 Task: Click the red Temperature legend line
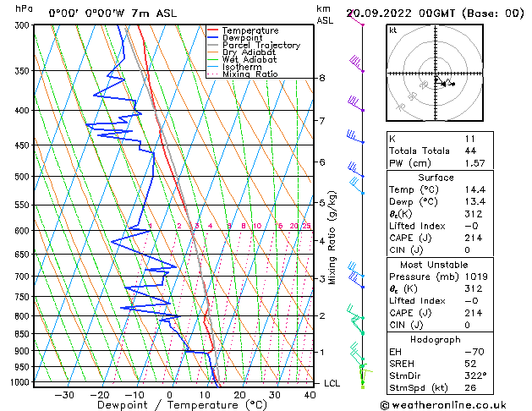coord(213,30)
